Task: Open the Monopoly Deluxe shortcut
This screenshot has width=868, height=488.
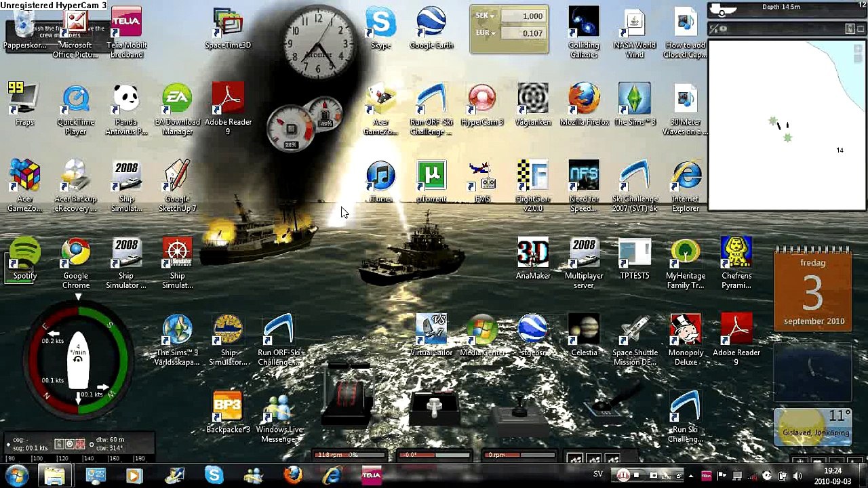Action: coord(686,340)
